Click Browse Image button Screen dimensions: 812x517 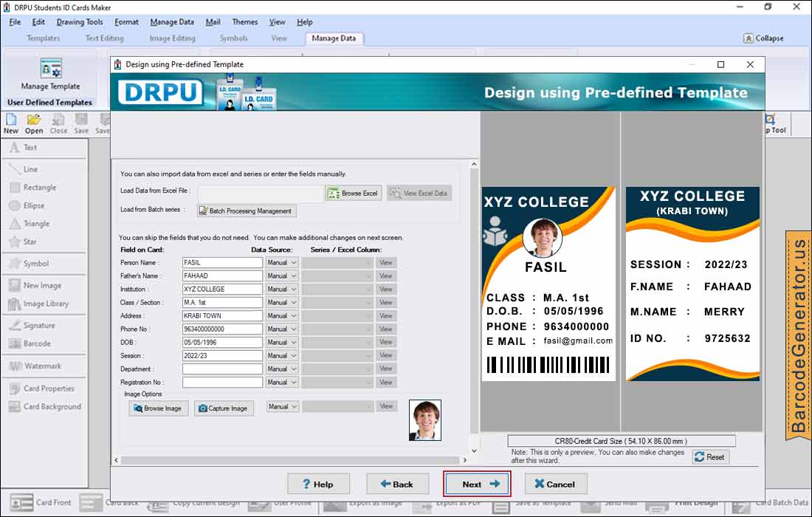pos(158,408)
